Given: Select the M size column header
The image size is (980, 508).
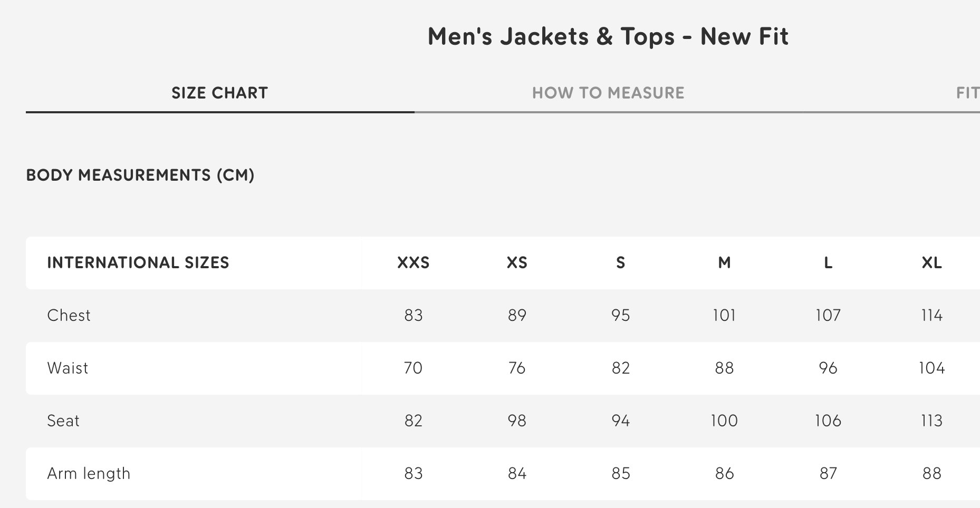Looking at the screenshot, I should [724, 262].
